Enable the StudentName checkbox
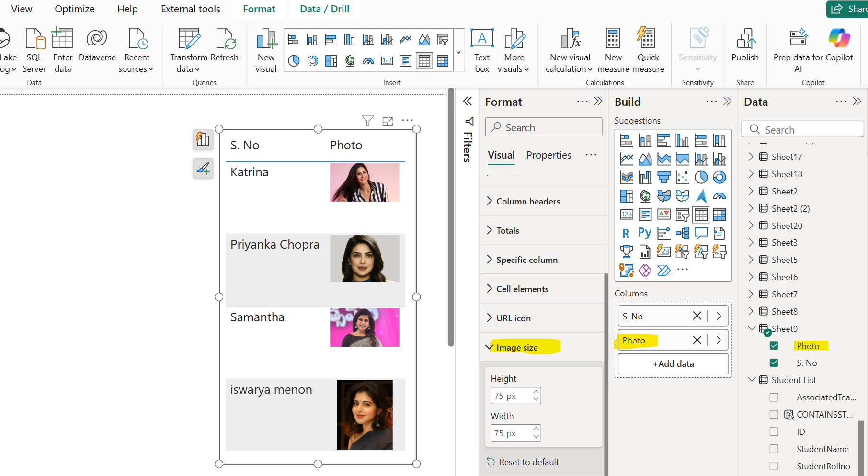 click(x=774, y=449)
